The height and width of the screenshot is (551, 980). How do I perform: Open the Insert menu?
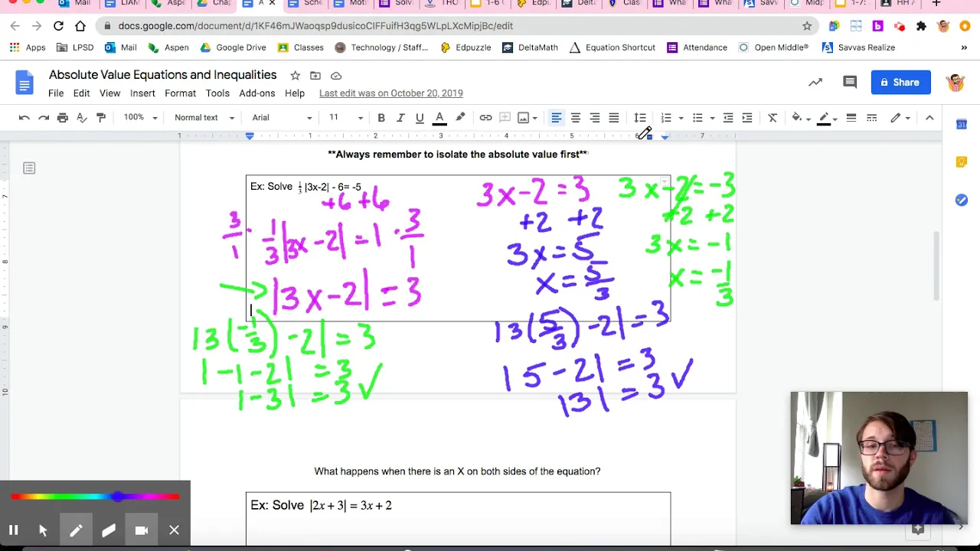coord(142,93)
